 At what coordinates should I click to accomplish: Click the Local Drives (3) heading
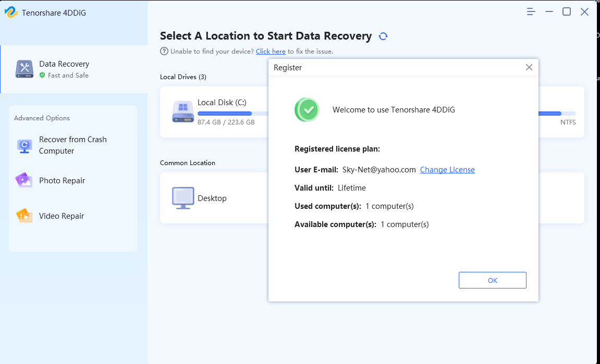pos(183,77)
